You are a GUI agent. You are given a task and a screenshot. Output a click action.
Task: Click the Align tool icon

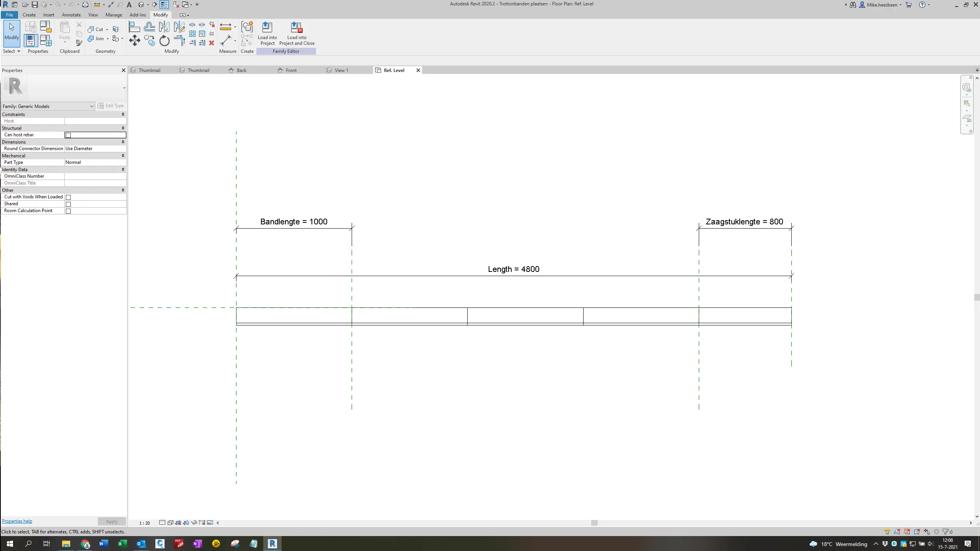[x=134, y=27]
